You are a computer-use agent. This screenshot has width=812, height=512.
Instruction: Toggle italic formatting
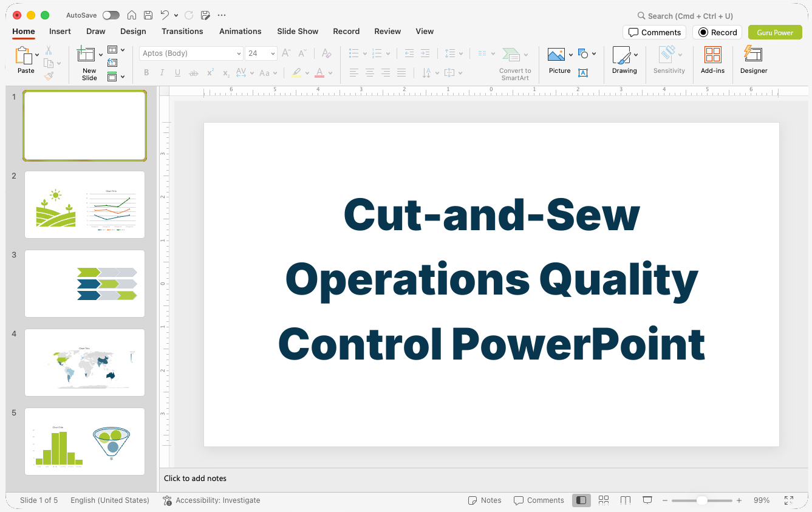[x=162, y=73]
